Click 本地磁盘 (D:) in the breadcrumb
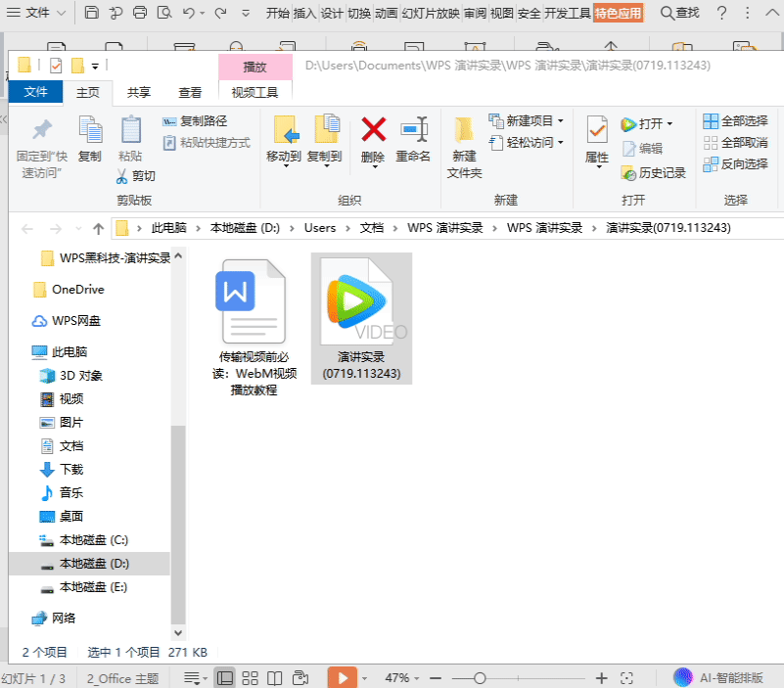The image size is (784, 688). pos(245,228)
